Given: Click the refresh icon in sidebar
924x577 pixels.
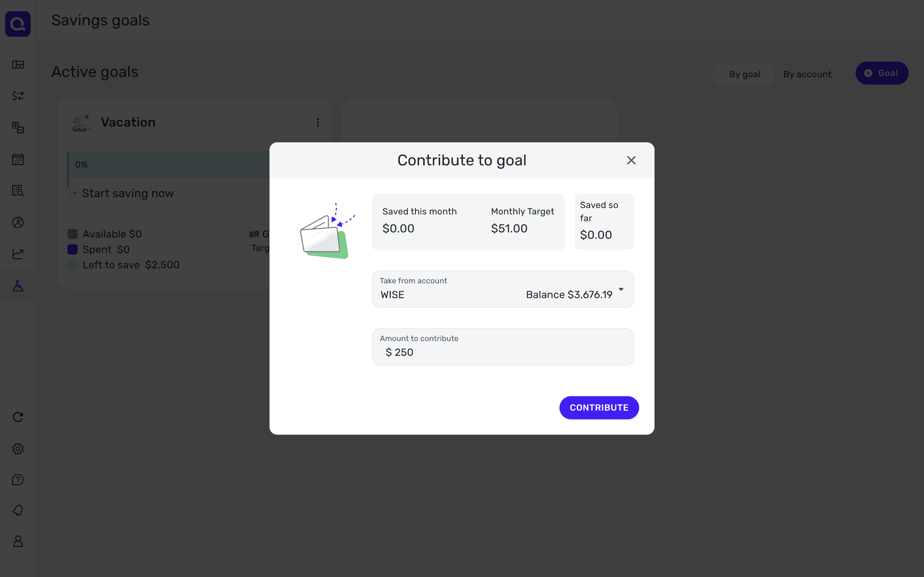Looking at the screenshot, I should coord(18,417).
